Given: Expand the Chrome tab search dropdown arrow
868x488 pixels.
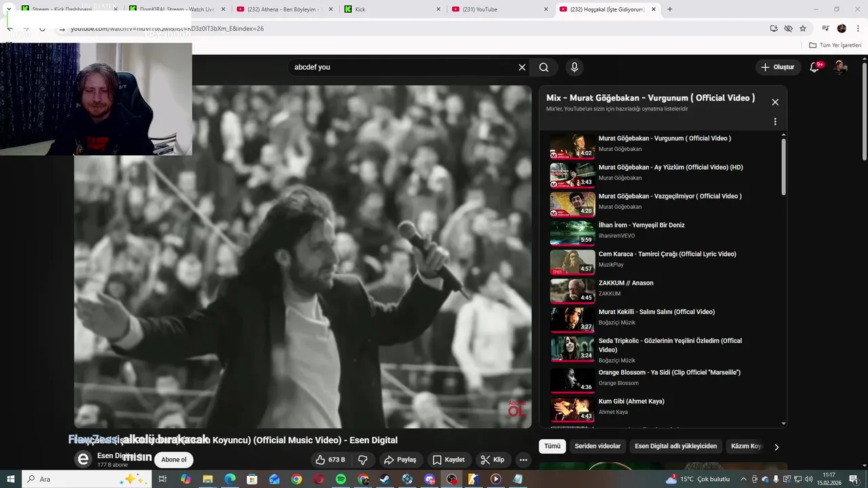Looking at the screenshot, I should point(8,9).
